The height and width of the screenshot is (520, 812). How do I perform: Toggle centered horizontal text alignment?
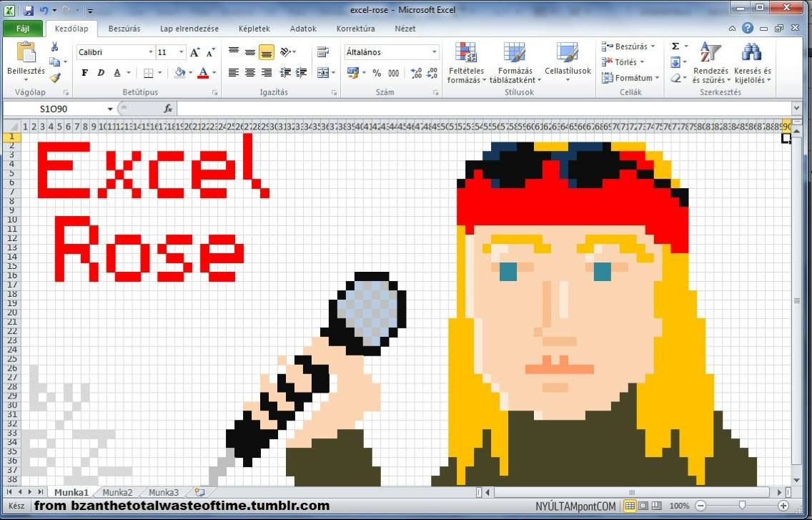(250, 72)
